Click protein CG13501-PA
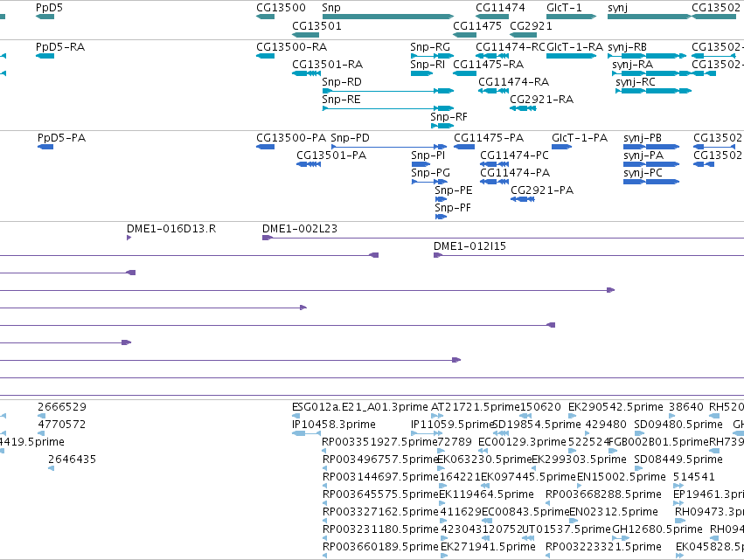Viewport: 744px width, 560px height. coord(309,164)
